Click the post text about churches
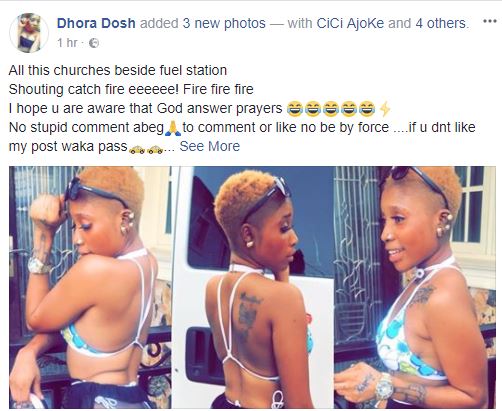 [118, 70]
